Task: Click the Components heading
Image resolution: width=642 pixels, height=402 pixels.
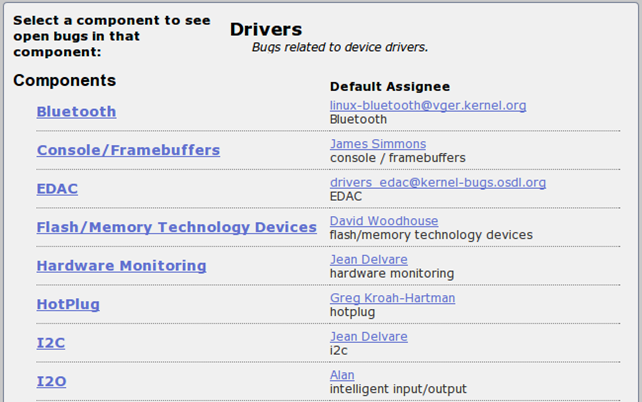Action: tap(64, 80)
